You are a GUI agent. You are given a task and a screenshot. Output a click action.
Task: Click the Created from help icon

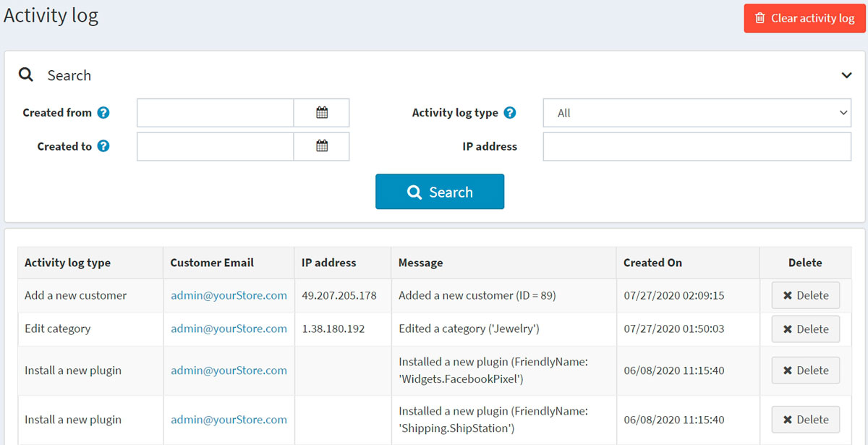103,113
